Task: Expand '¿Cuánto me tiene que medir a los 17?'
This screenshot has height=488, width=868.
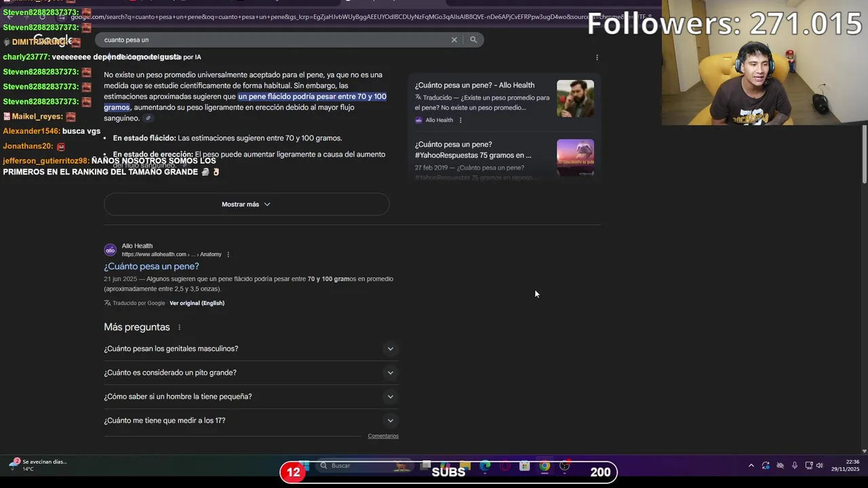Action: click(x=251, y=420)
